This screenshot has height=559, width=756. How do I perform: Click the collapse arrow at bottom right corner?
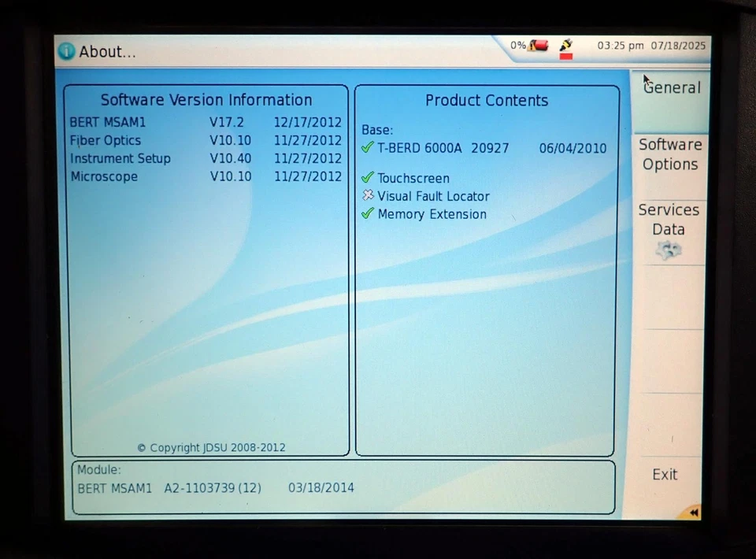(694, 513)
